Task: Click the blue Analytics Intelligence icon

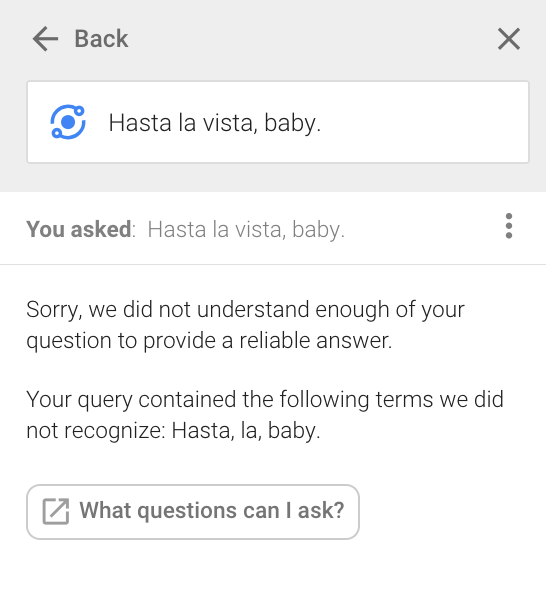Action: point(68,122)
